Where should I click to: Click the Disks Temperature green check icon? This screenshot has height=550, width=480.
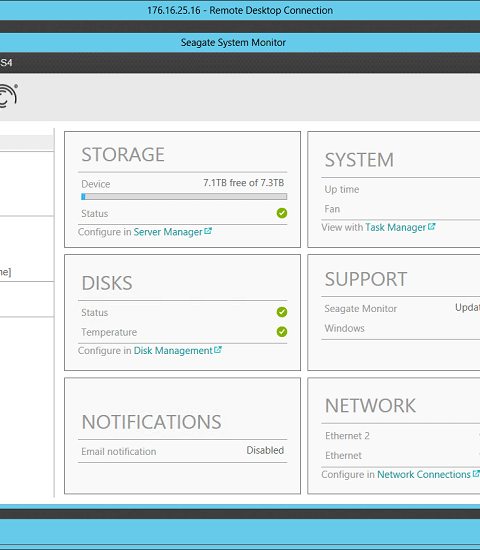tap(282, 331)
